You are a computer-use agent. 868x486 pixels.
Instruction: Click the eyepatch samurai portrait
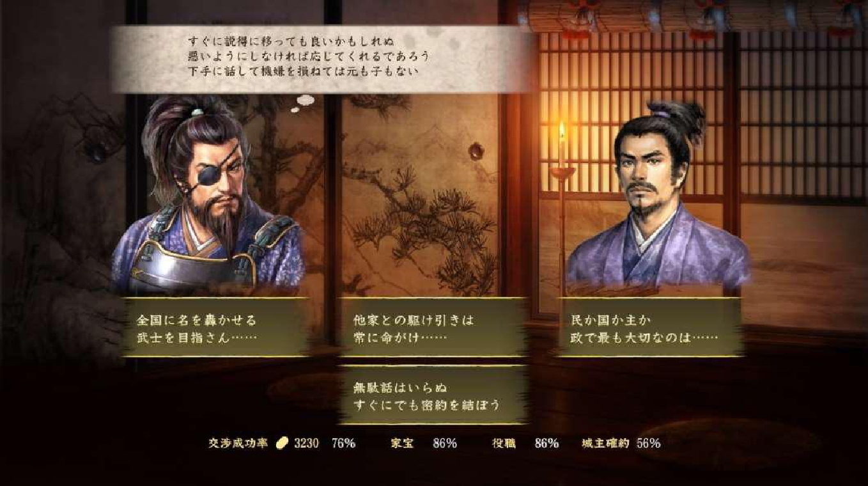208,195
